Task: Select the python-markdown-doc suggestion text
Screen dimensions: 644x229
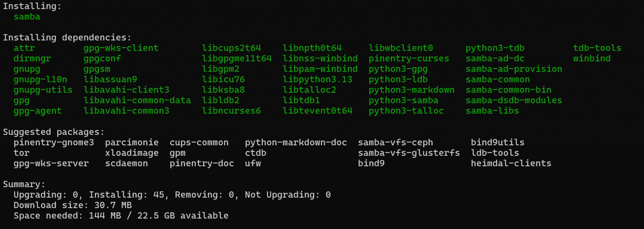Action: pyautogui.click(x=296, y=142)
